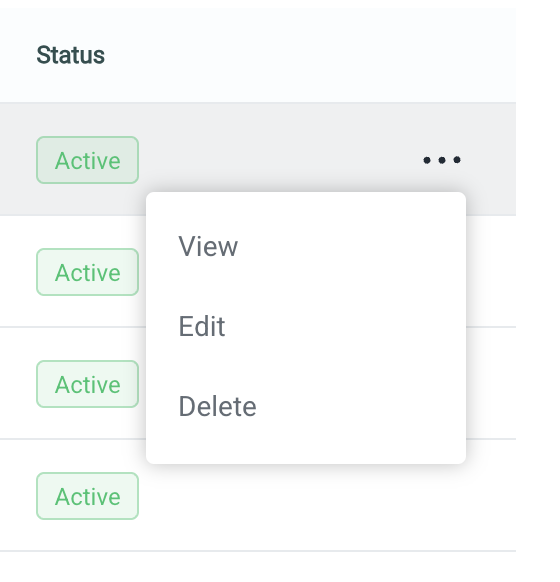Click the three-dot more actions icon

click(x=442, y=160)
